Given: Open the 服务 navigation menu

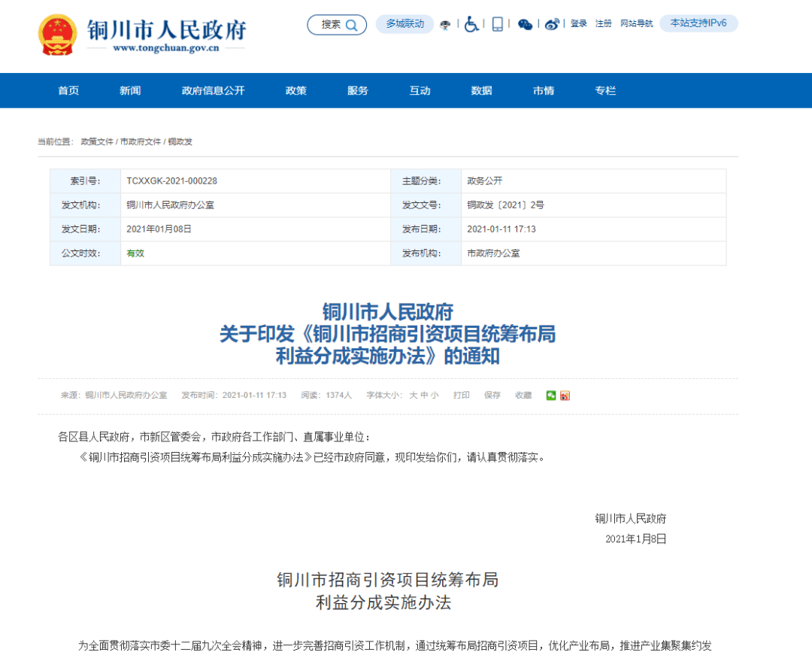Looking at the screenshot, I should [x=358, y=91].
